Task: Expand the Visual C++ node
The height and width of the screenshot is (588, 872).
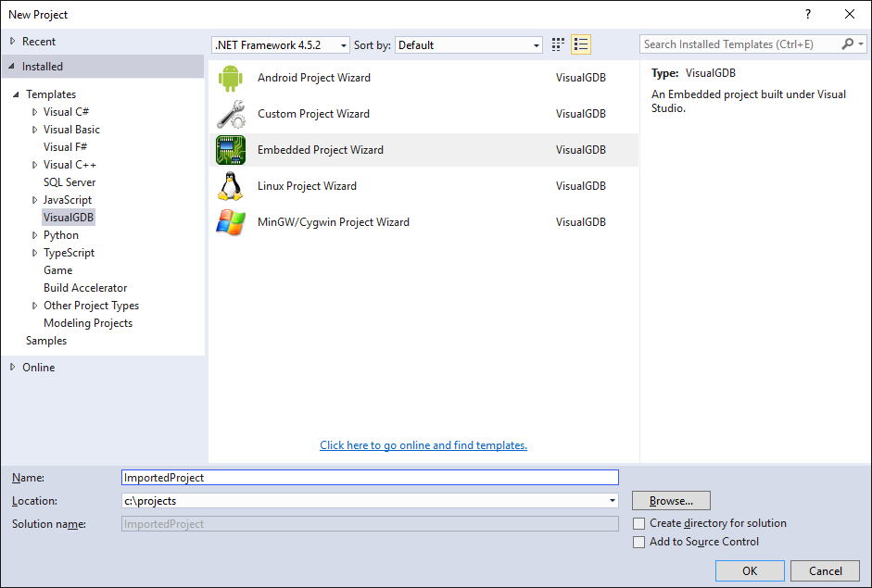Action: 34,165
